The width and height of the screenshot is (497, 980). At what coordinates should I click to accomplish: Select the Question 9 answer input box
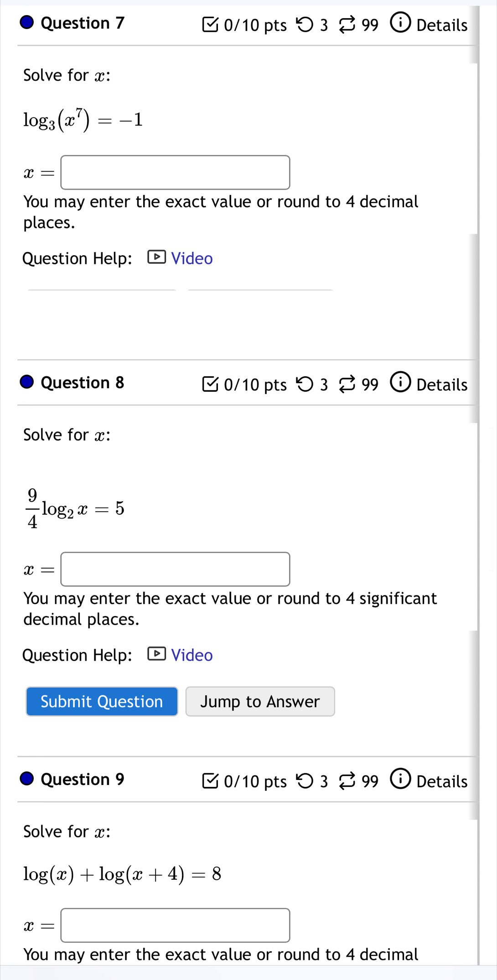click(176, 925)
